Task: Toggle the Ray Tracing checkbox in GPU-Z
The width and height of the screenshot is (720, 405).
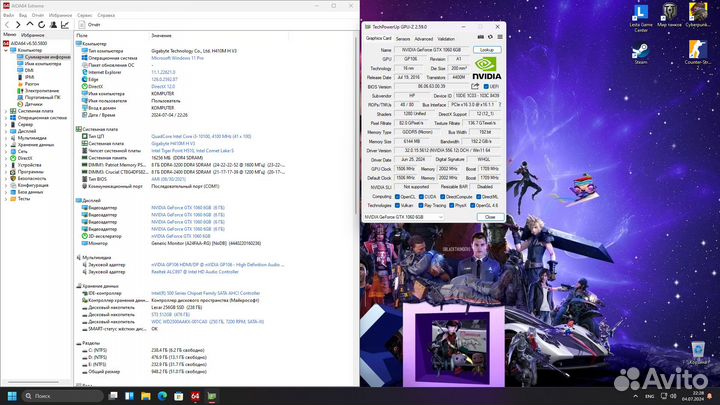Action: click(x=421, y=205)
